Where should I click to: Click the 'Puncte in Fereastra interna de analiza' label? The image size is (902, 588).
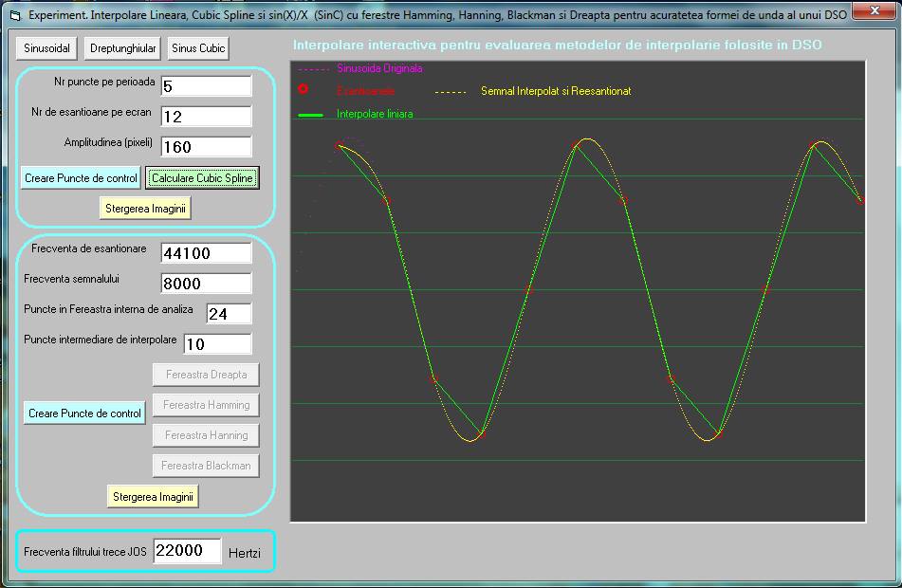108,309
